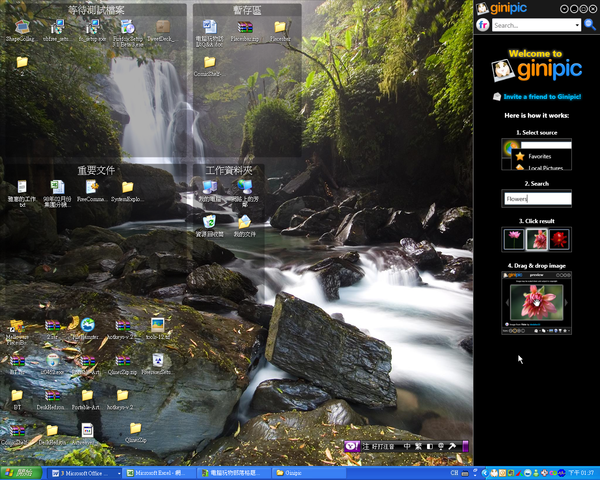Click the system clock 下午 01:37
The height and width of the screenshot is (480, 600).
tap(582, 473)
